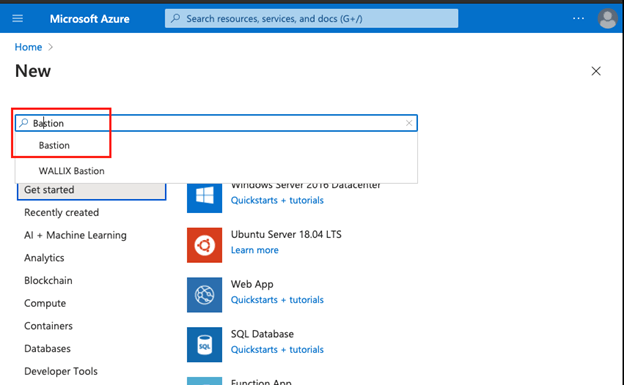This screenshot has height=385, width=624.
Task: Click inside the Bastion marketplace search field
Action: 216,123
